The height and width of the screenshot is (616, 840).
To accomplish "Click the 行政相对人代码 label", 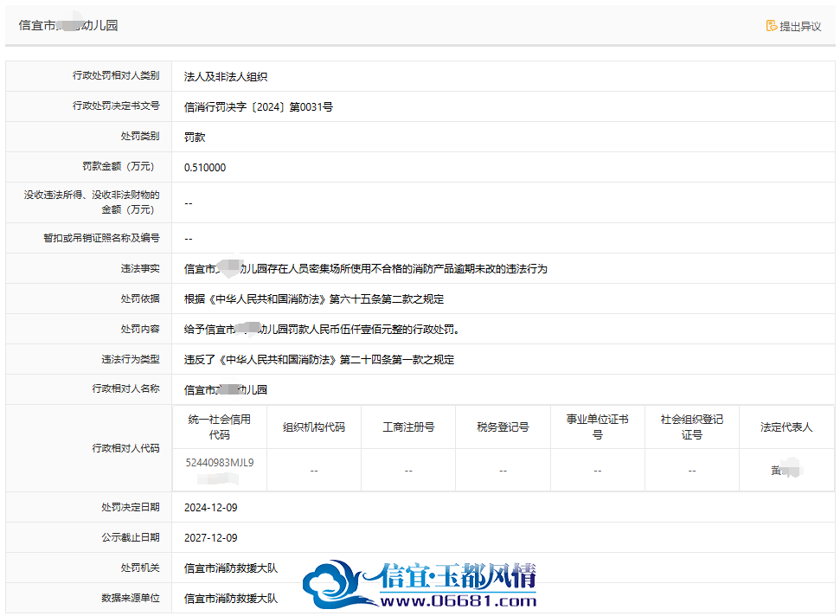I will 125,448.
